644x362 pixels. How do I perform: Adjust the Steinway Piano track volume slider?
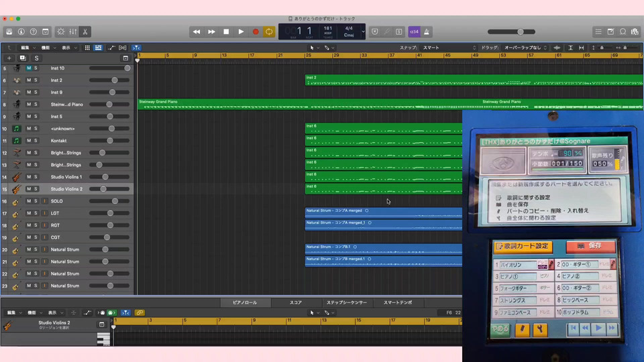point(109,105)
